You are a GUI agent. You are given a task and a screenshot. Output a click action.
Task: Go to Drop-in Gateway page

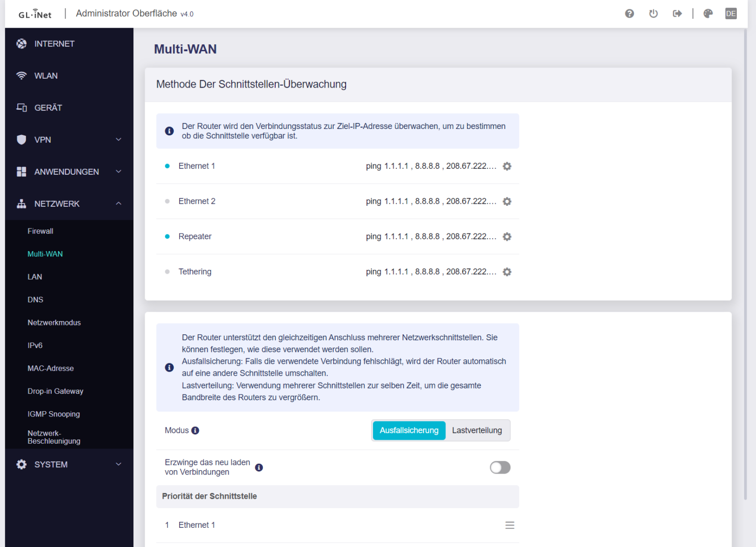tap(55, 391)
